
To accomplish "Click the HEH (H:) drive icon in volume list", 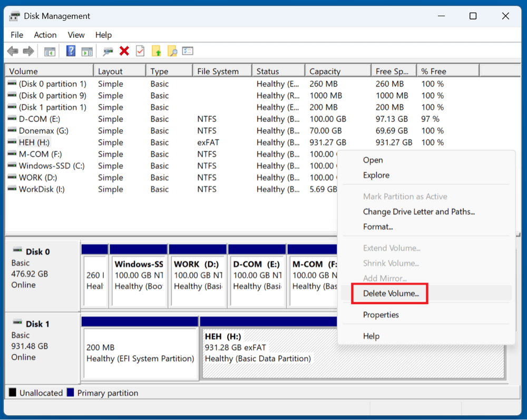I will point(12,142).
